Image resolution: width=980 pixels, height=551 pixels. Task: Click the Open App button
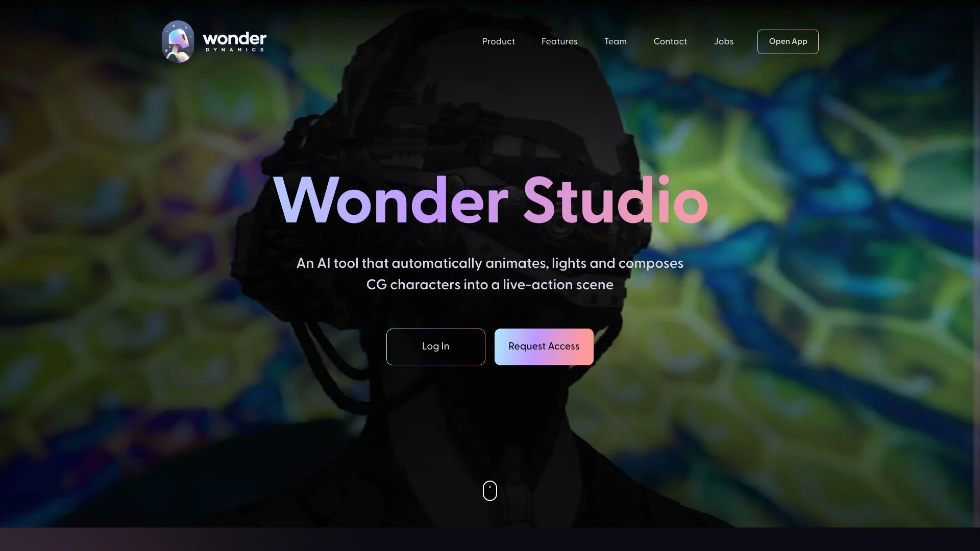click(788, 42)
